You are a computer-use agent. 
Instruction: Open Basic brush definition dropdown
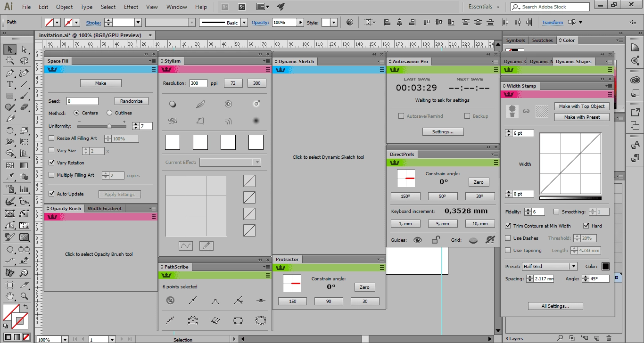click(244, 22)
